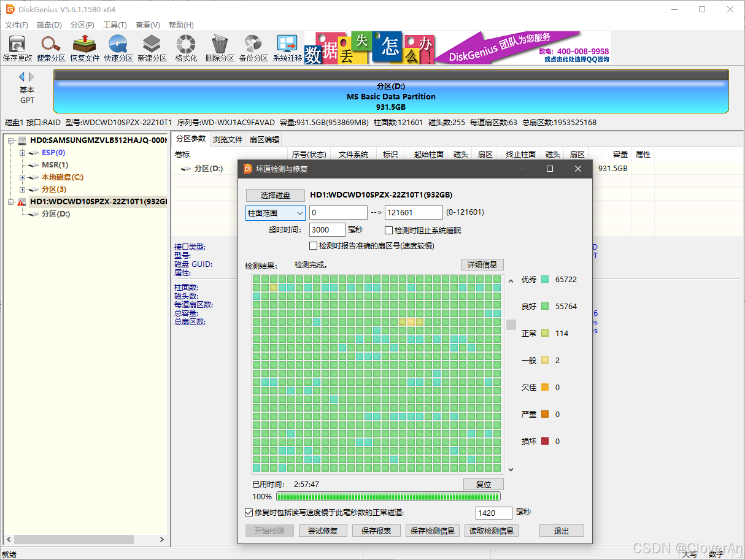Click the result grid scroll down arrow
This screenshot has width=745, height=560.
tap(511, 469)
